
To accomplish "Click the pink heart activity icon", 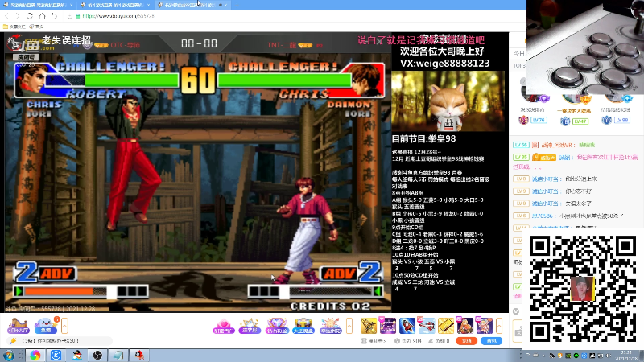I will [x=224, y=326].
